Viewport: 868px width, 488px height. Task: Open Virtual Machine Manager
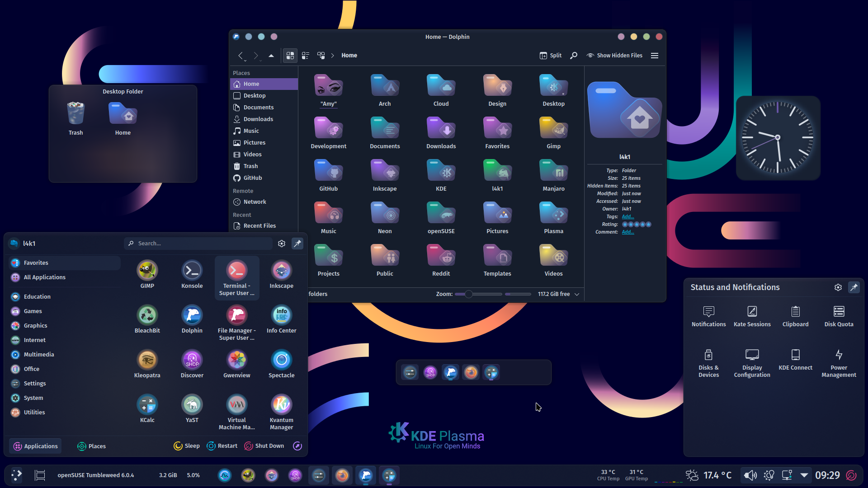point(236,412)
